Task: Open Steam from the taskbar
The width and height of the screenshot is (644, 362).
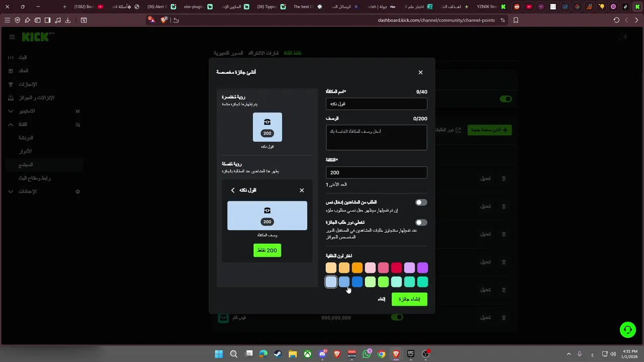Action: click(x=278, y=354)
